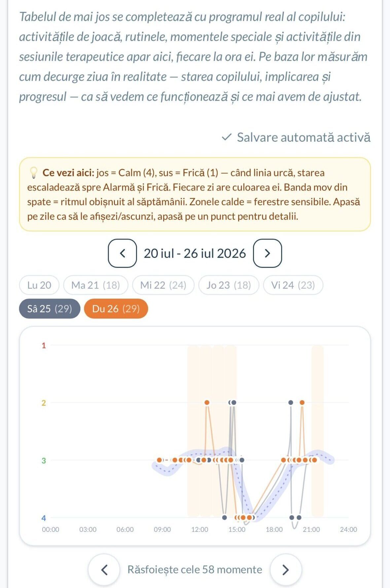Show the Lu 20 day line
This screenshot has height=588, width=390.
[39, 285]
